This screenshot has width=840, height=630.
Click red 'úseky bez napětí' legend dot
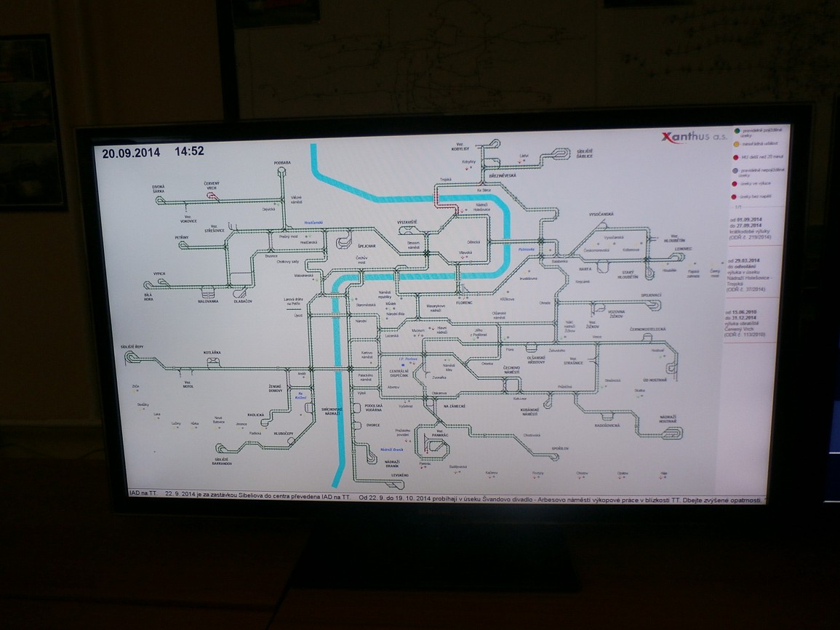tap(734, 196)
